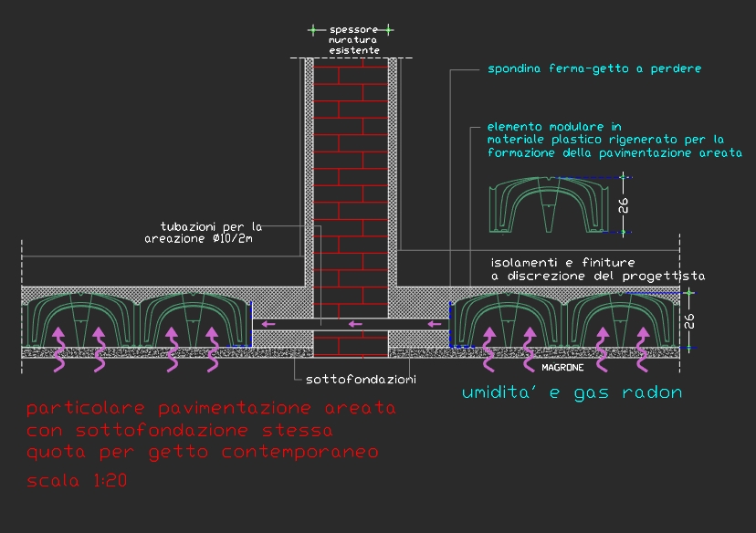The image size is (756, 533).
Task: Select the red 'con sottofondazione stessa' text line
Action: click(x=179, y=430)
